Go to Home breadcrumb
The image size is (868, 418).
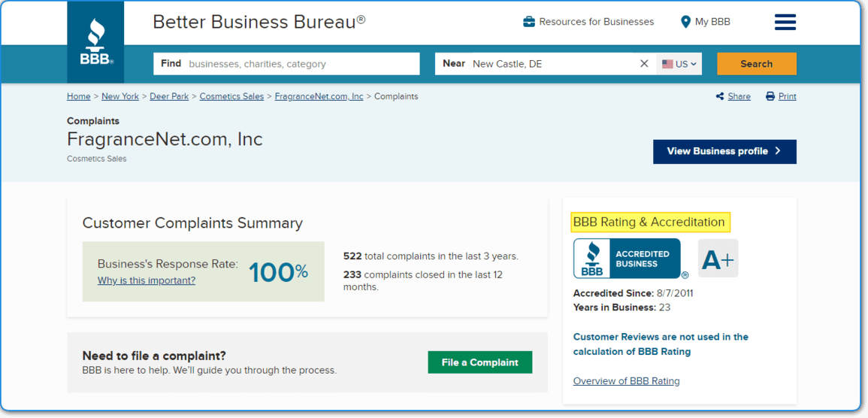pos(79,96)
